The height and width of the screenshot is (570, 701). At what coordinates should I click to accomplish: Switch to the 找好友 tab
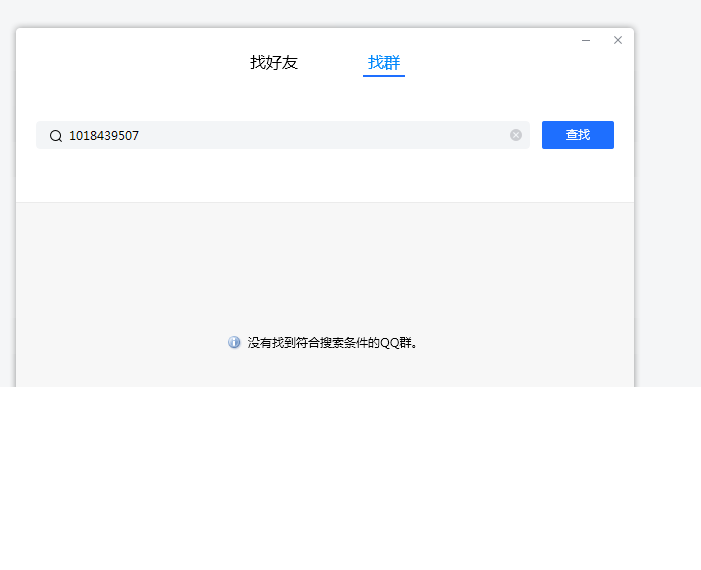(x=274, y=63)
